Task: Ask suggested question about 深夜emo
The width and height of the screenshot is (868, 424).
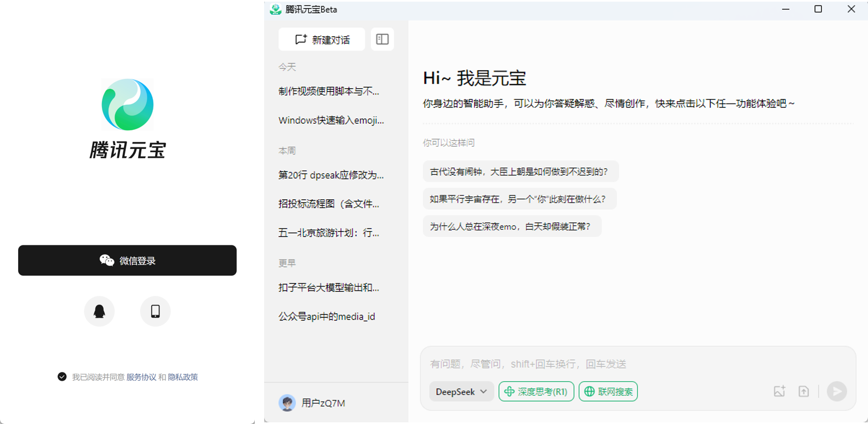Action: 512,226
